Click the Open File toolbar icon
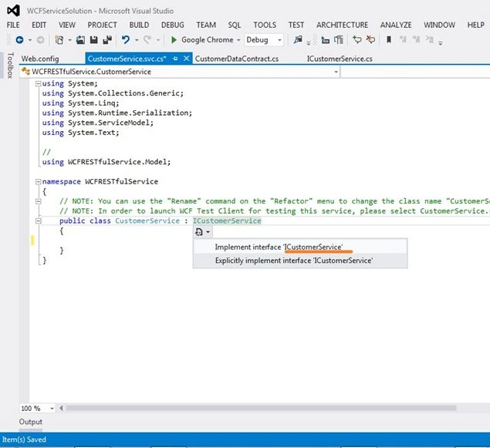This screenshot has height=448, width=490. point(80,40)
